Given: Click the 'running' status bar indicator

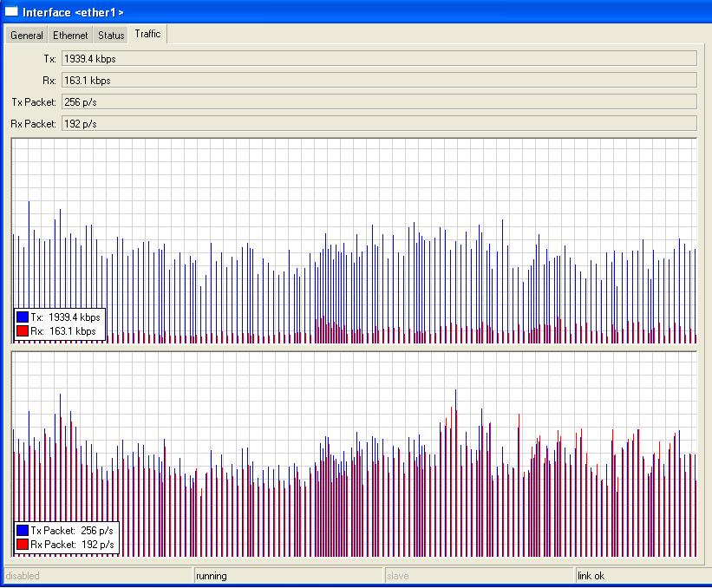Looking at the screenshot, I should [287, 576].
